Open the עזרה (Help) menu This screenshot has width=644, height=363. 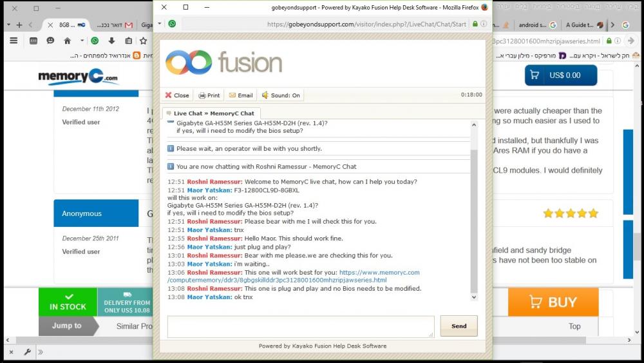(x=503, y=6)
